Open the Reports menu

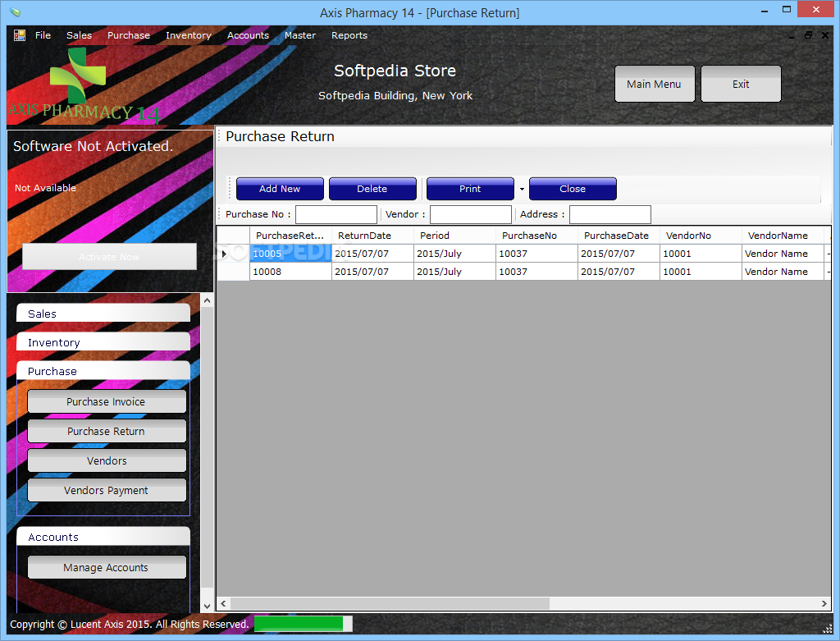349,35
